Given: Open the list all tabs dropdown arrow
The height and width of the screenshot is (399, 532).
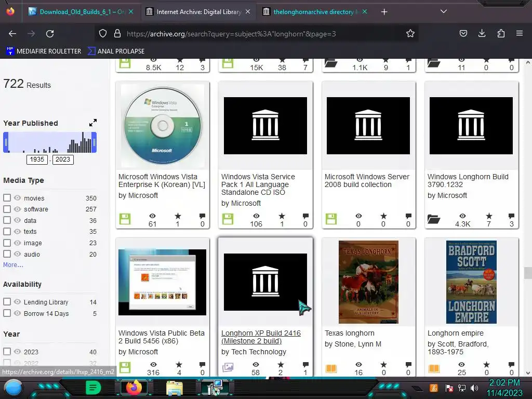Looking at the screenshot, I should click(444, 11).
